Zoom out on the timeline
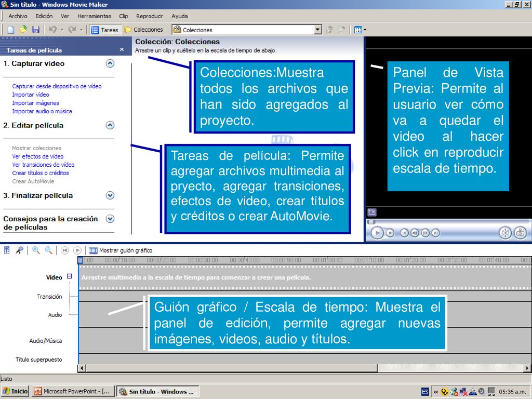This screenshot has height=399, width=532. coord(48,250)
